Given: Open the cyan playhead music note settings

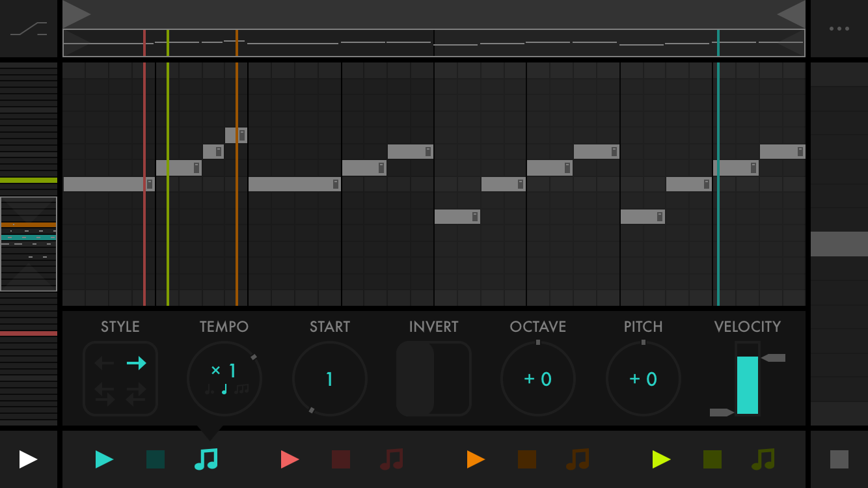Looking at the screenshot, I should click(x=206, y=459).
